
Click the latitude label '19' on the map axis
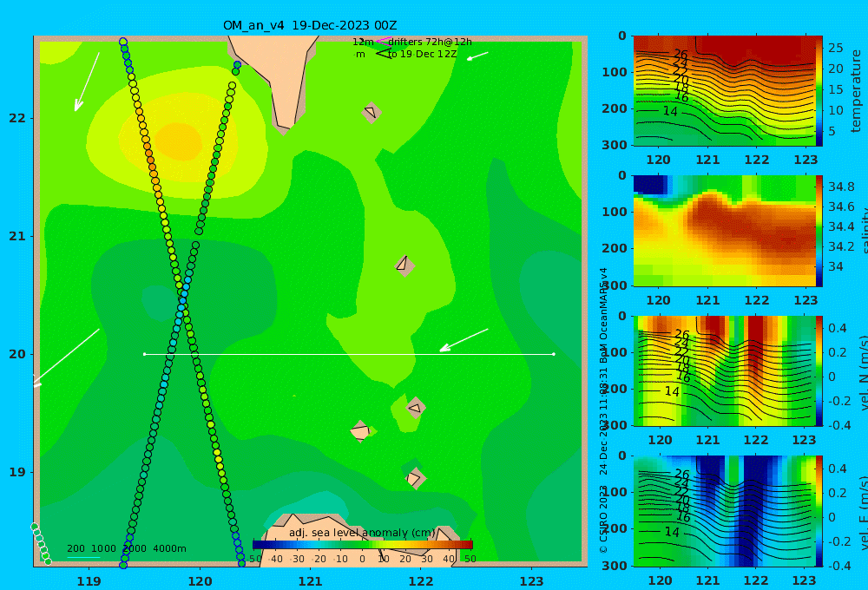[x=17, y=472]
